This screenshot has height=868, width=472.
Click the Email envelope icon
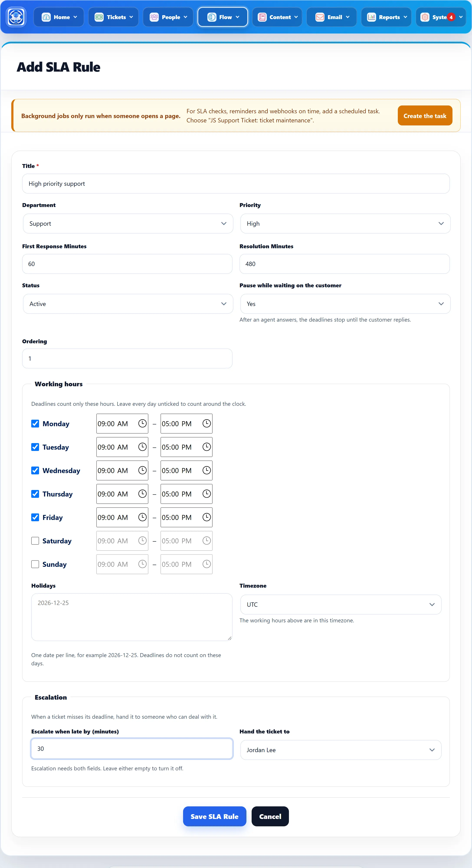(320, 17)
